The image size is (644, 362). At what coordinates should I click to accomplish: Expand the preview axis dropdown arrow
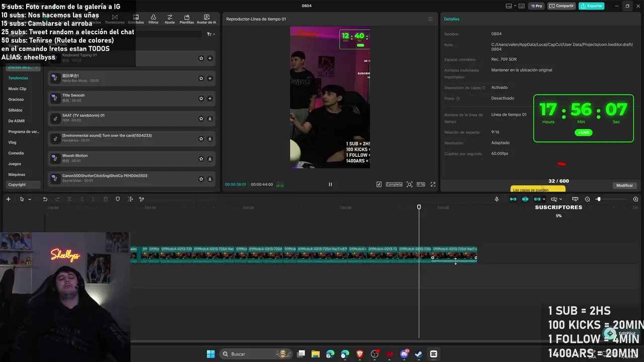tap(560, 200)
